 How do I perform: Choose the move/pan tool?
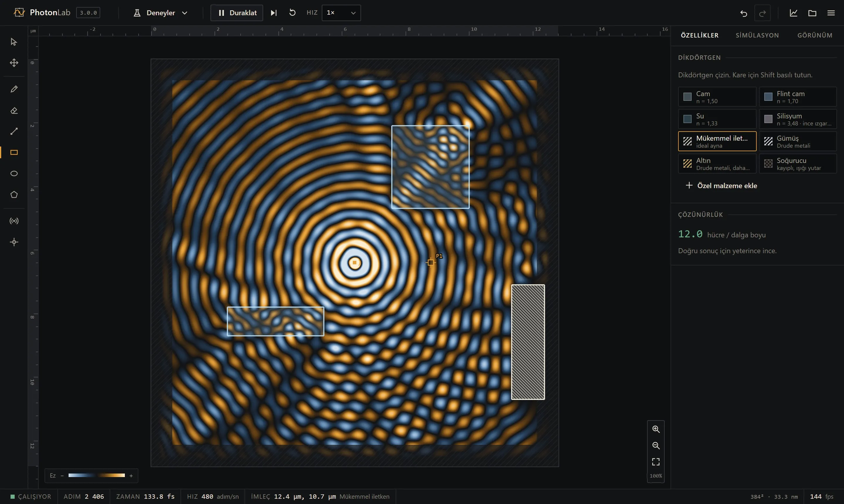pyautogui.click(x=14, y=63)
